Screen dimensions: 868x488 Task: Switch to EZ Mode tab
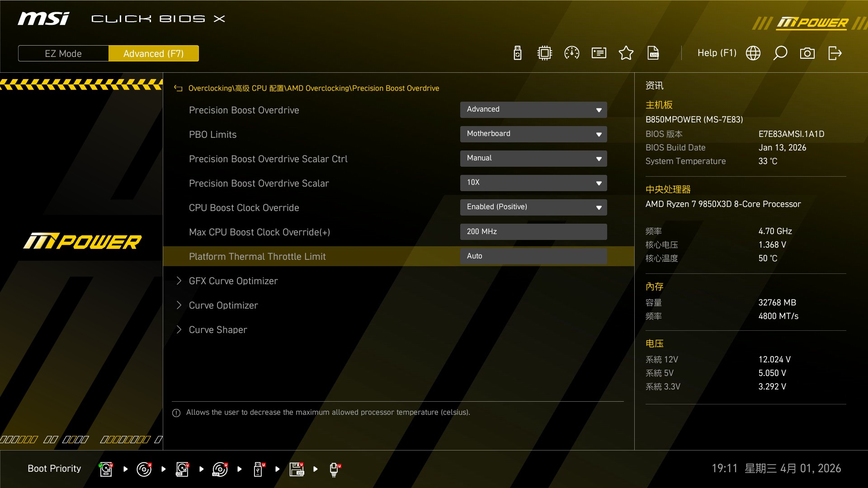(x=63, y=53)
